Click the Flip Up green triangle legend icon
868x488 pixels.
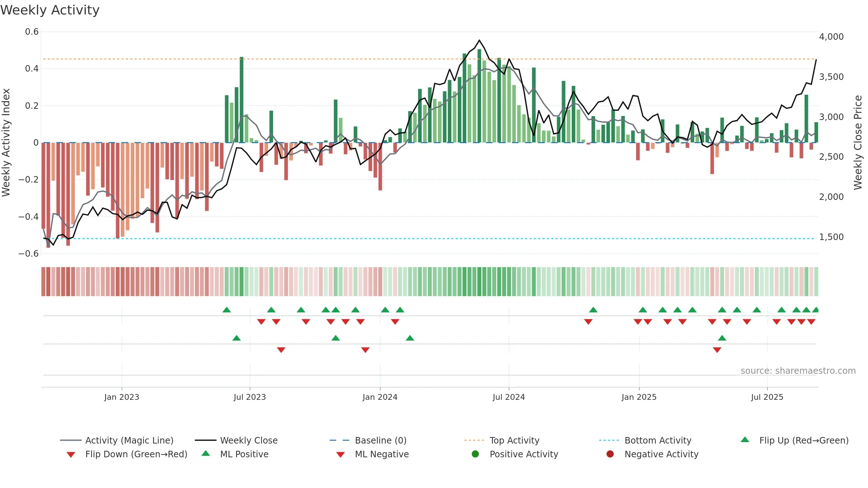tap(745, 440)
